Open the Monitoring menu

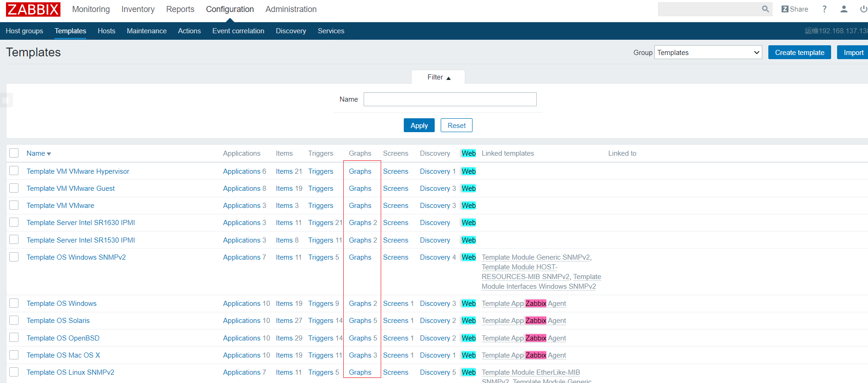click(91, 9)
